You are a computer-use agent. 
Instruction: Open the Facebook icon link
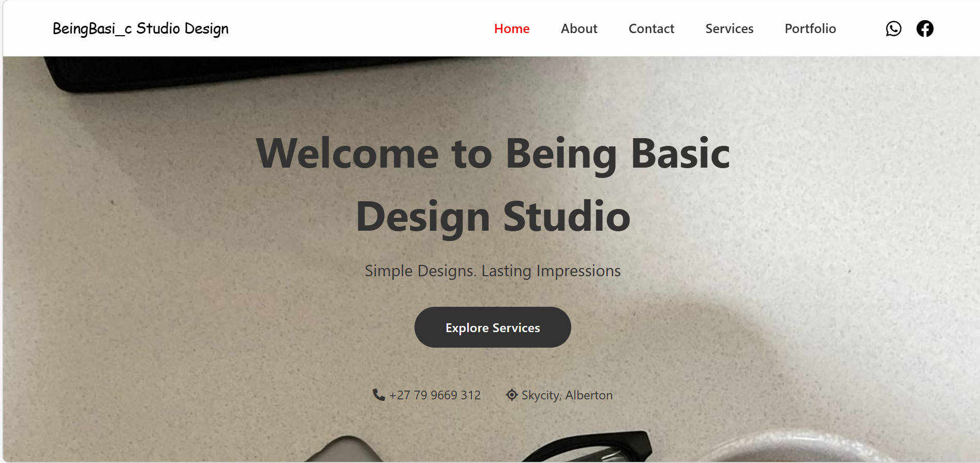click(925, 28)
